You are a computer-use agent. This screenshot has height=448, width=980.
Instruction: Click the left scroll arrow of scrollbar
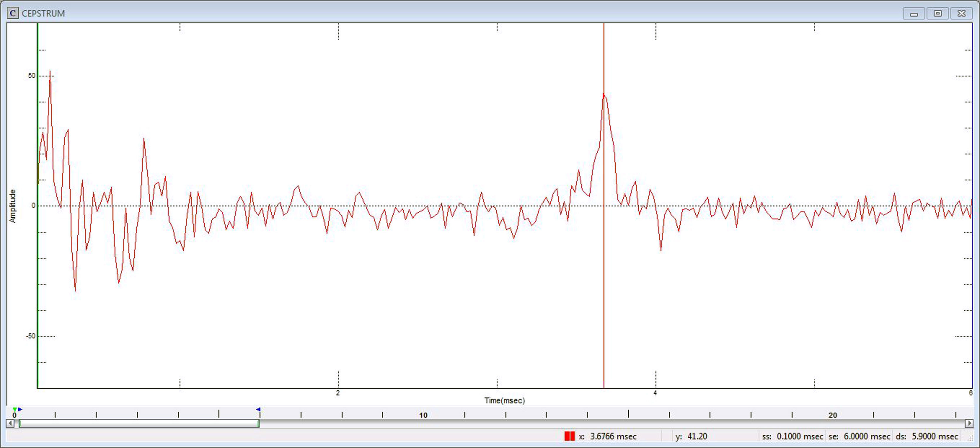[11, 423]
